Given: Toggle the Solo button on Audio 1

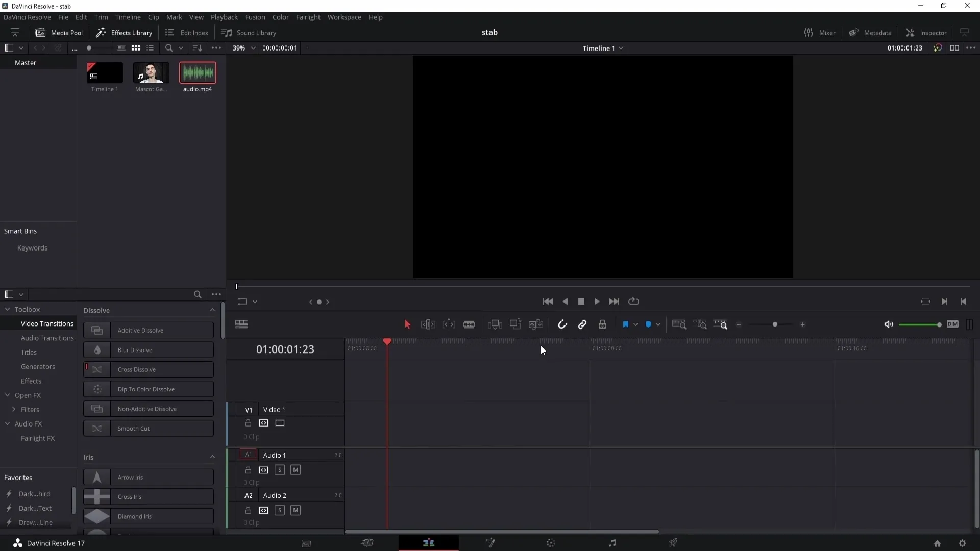Looking at the screenshot, I should click(279, 469).
